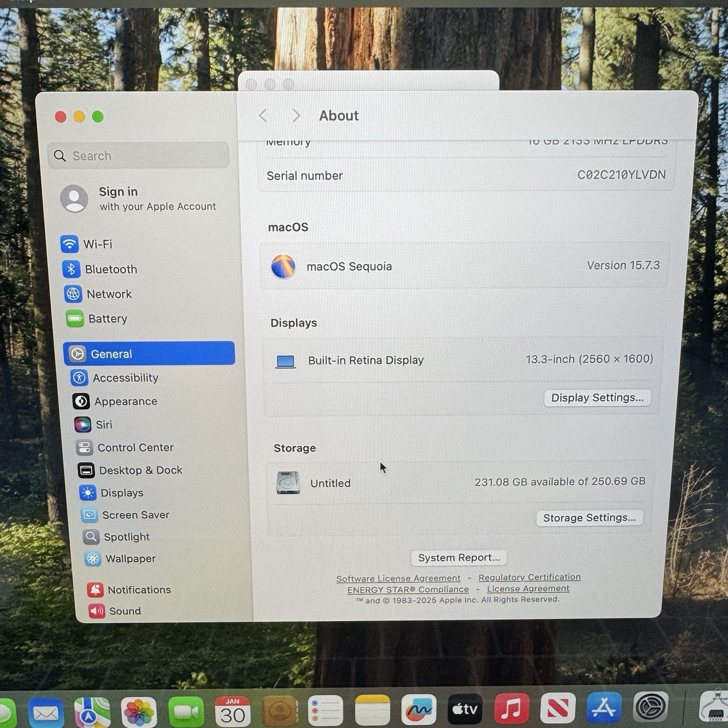Screen dimensions: 728x728
Task: Open the Mail app in the Dock
Action: 46,713
